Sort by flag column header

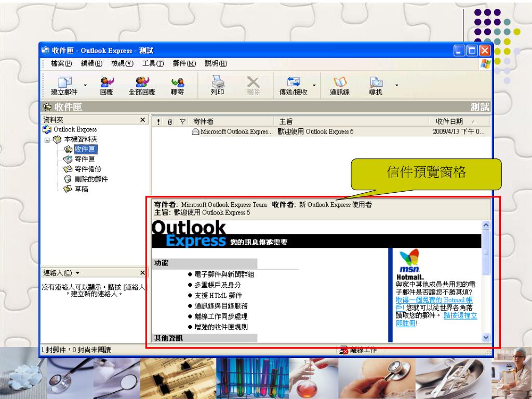(x=182, y=122)
